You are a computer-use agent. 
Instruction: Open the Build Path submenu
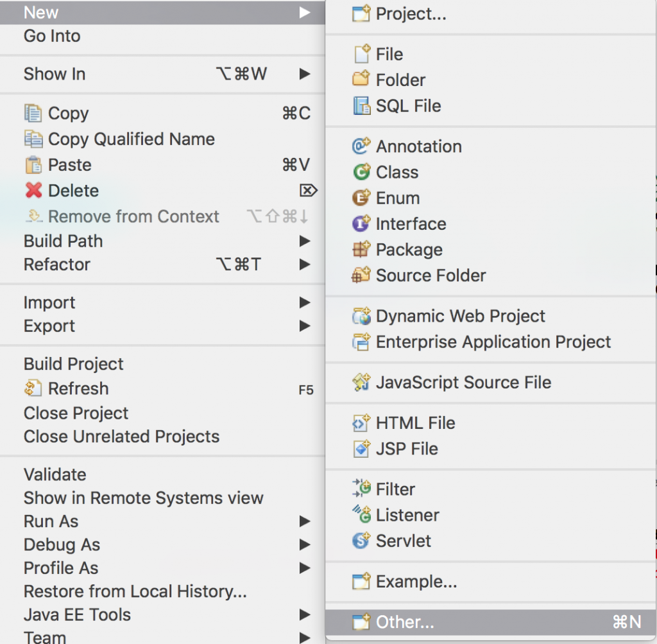point(63,241)
